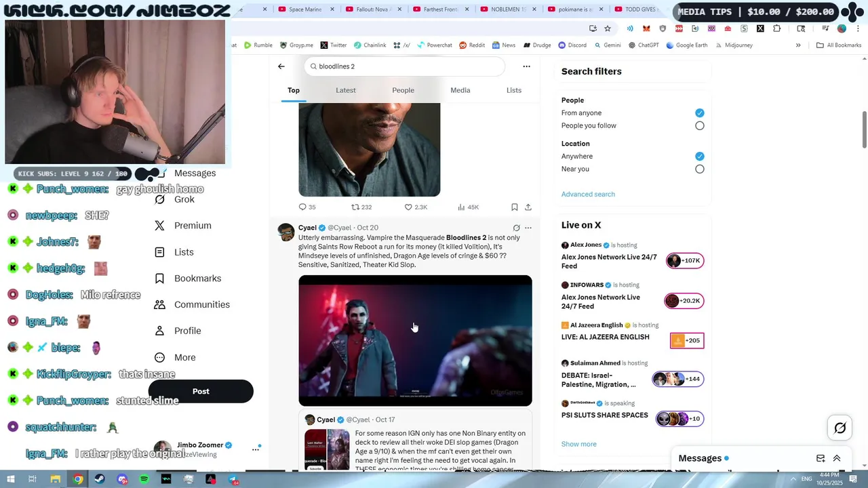Click the 'bloodlines 2' search field
The image size is (868, 488).
(x=405, y=66)
